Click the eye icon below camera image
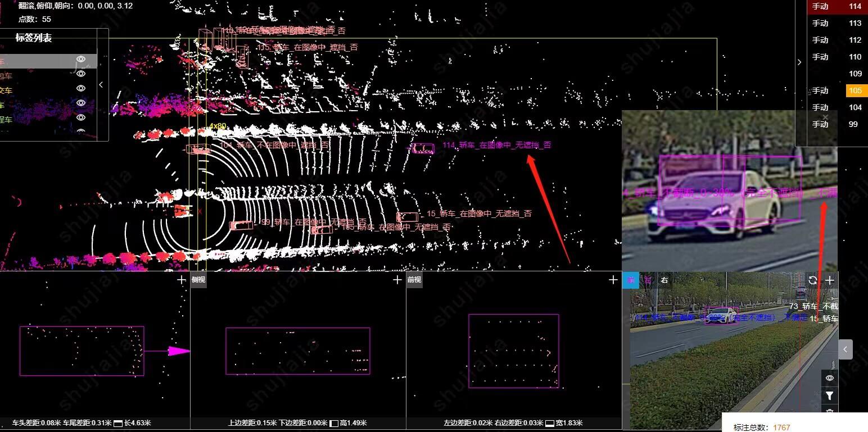The width and height of the screenshot is (868, 432). [x=829, y=378]
